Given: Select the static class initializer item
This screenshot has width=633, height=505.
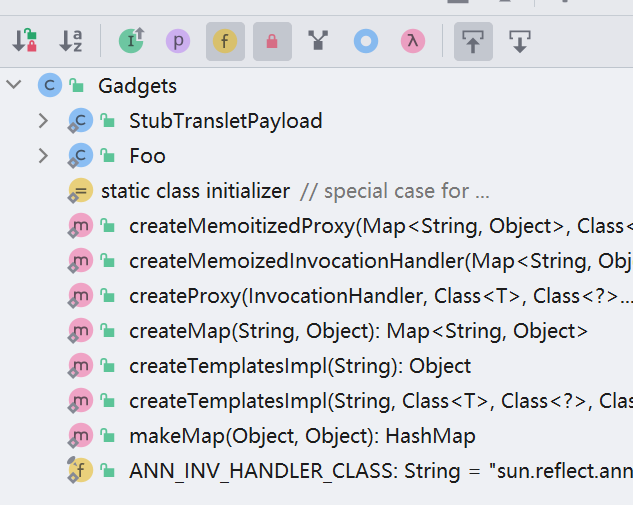Looking at the screenshot, I should [x=195, y=191].
